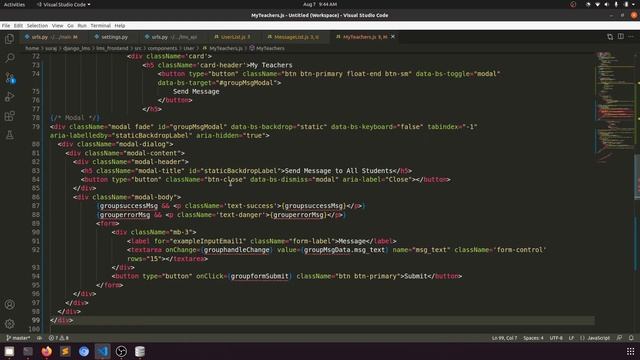Launch Chromium browser from the dock
This screenshot has height=360, width=640.
tap(84, 351)
